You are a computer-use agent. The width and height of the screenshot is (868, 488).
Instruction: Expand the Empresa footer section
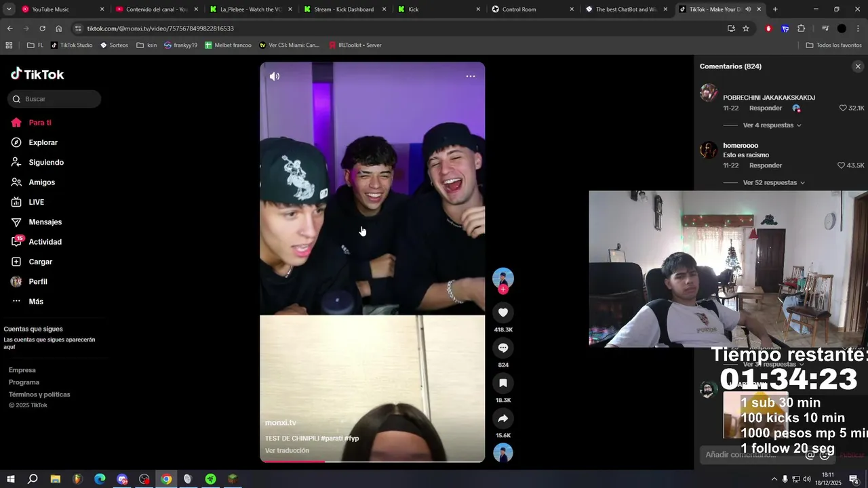tap(22, 370)
